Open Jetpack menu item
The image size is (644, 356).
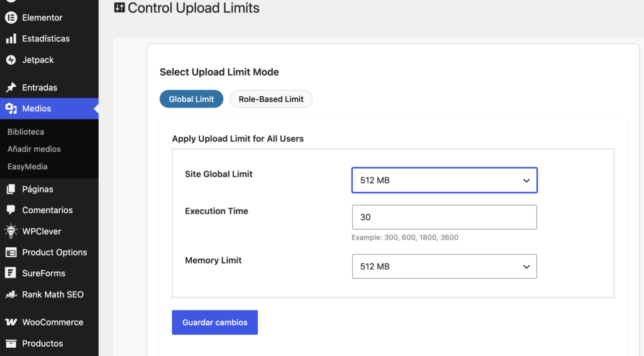click(49, 60)
